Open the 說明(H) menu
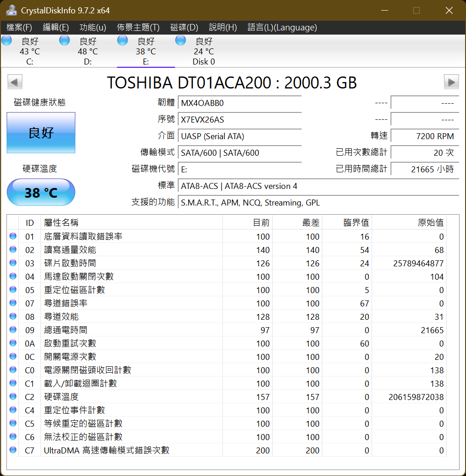The width and height of the screenshot is (466, 476). 223,28
